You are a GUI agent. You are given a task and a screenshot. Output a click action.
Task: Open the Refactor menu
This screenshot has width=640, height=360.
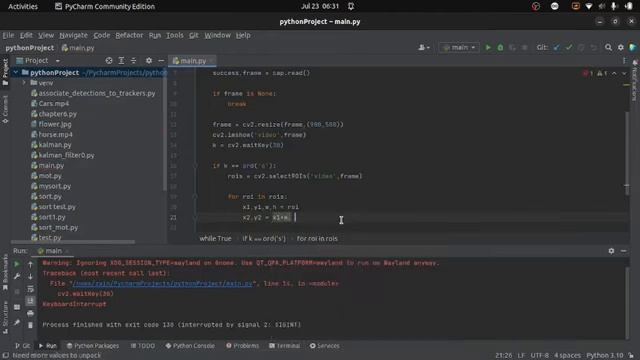129,35
